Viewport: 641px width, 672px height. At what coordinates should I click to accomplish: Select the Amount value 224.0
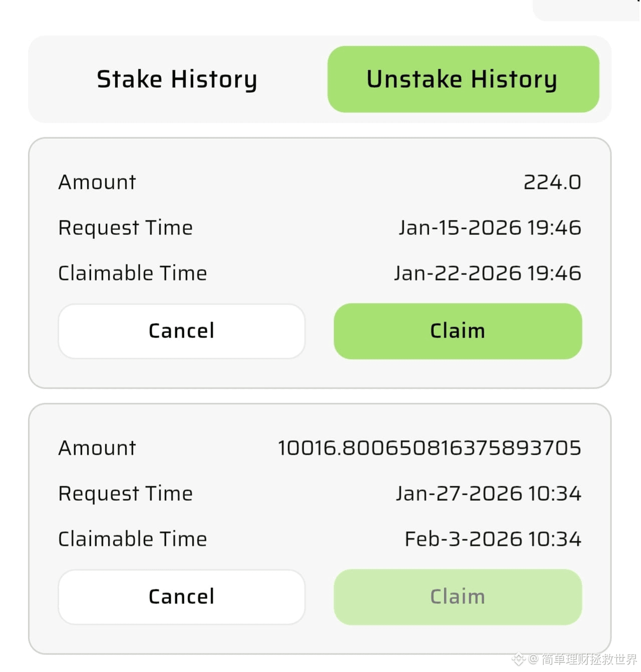[x=551, y=182]
